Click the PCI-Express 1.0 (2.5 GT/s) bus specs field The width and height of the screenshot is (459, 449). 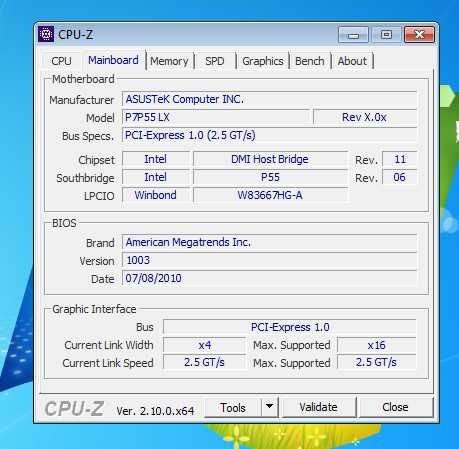269,135
